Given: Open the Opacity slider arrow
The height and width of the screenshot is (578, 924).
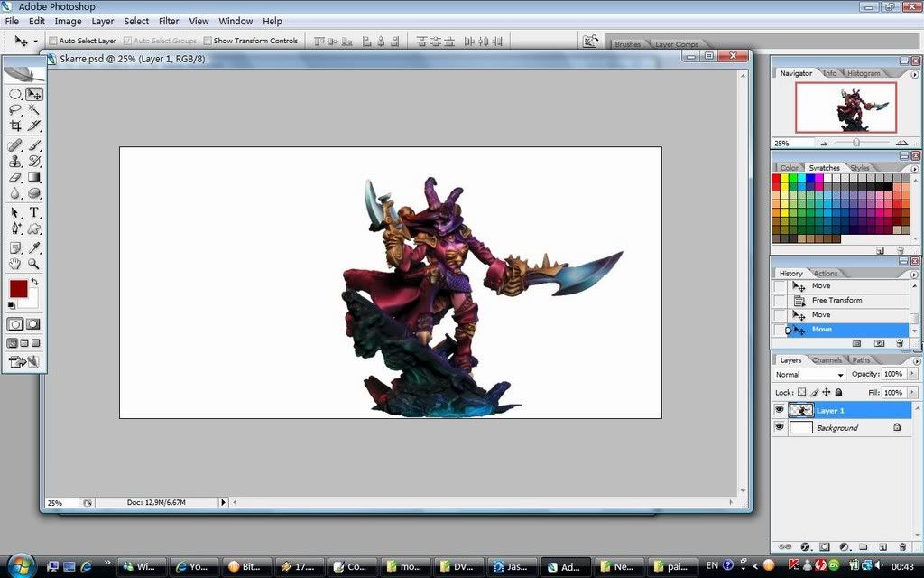Looking at the screenshot, I should [912, 374].
